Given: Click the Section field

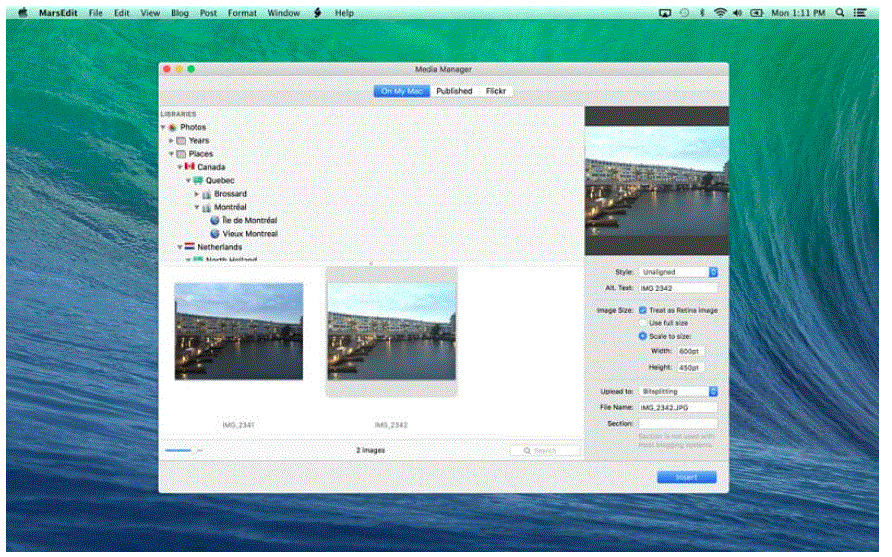Looking at the screenshot, I should tap(678, 423).
